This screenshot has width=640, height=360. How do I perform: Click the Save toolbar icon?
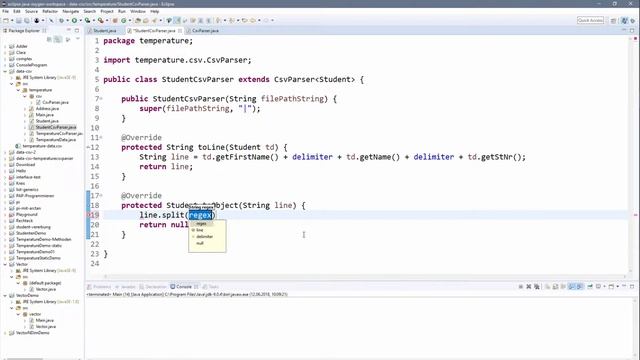point(19,20)
